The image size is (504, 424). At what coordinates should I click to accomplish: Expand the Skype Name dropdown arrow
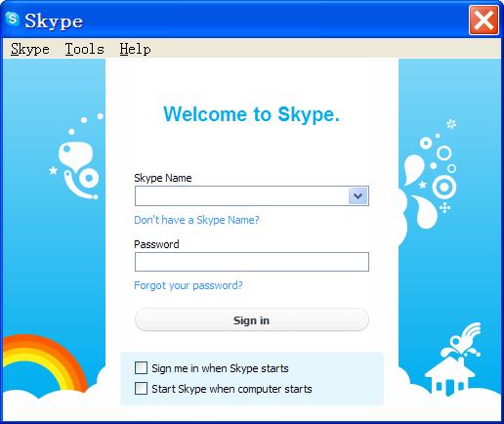point(357,196)
